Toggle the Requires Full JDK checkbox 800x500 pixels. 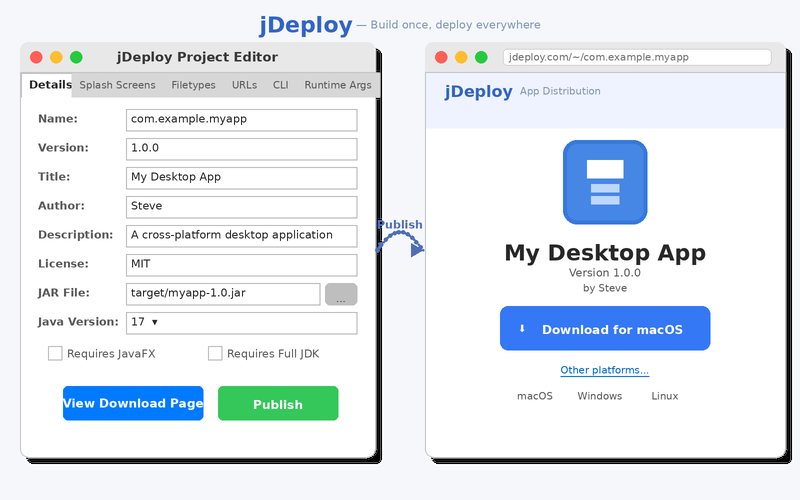[x=215, y=353]
